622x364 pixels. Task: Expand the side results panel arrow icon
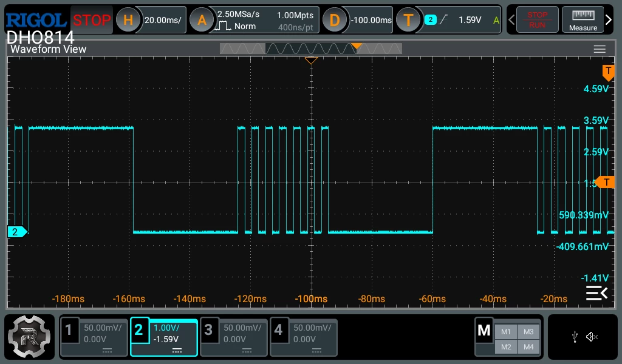(x=596, y=293)
